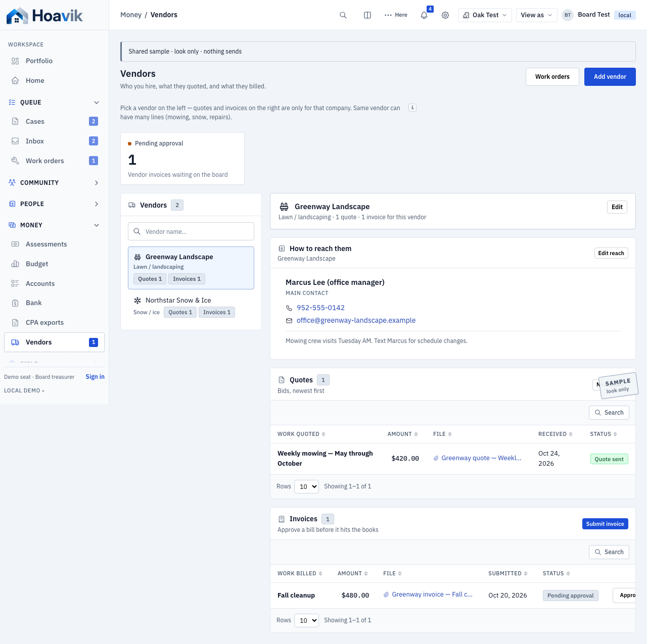Change the Quotes rows-per-page dropdown
Screen dimensions: 647x644
[x=306, y=486]
